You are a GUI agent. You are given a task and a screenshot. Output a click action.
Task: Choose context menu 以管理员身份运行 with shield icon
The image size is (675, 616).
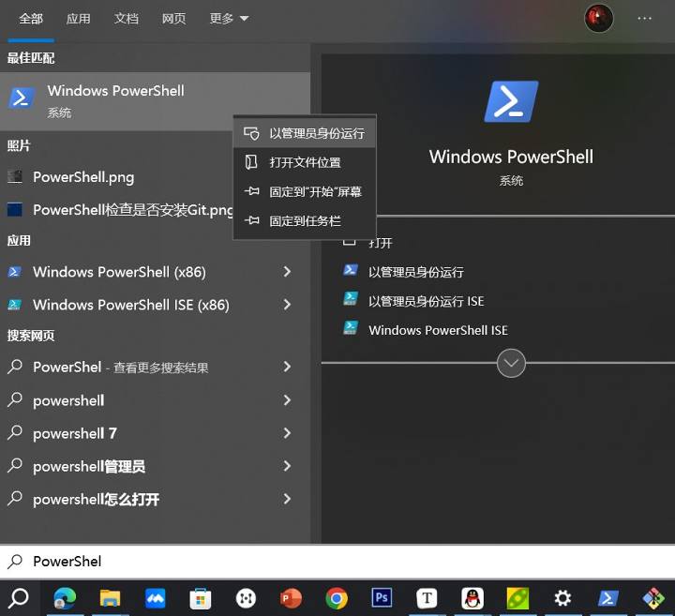305,133
